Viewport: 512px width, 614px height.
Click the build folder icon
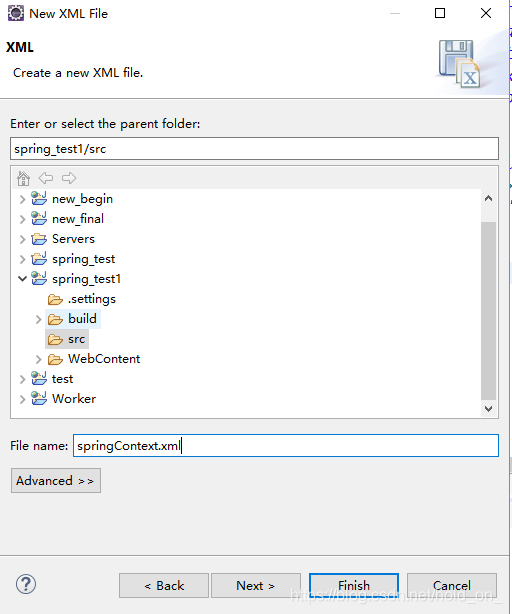tap(55, 320)
